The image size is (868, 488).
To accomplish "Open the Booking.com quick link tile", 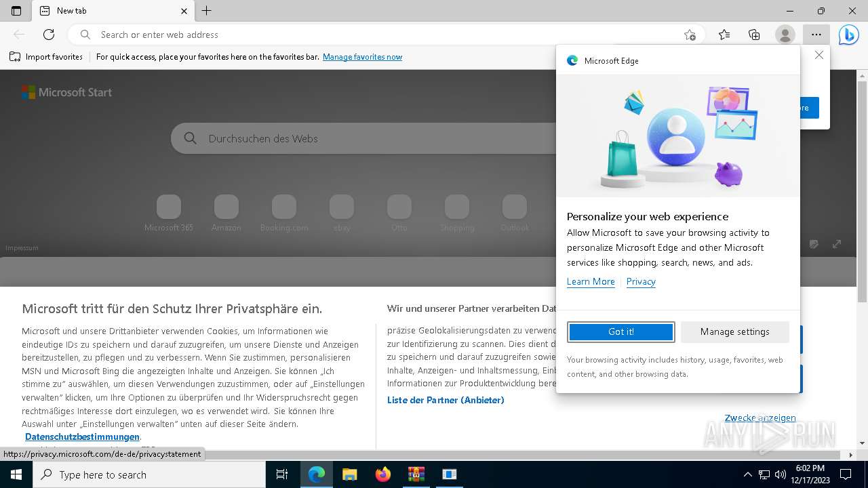I will tap(284, 213).
